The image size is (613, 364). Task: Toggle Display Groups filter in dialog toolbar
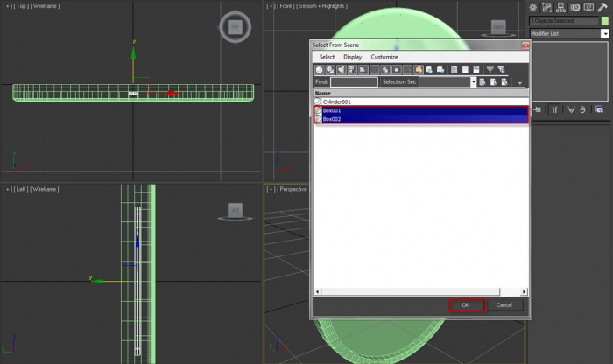pos(385,70)
